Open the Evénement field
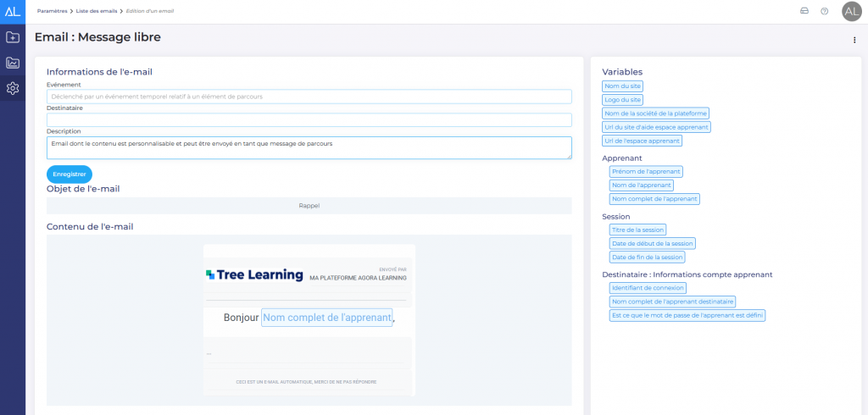 click(x=309, y=97)
